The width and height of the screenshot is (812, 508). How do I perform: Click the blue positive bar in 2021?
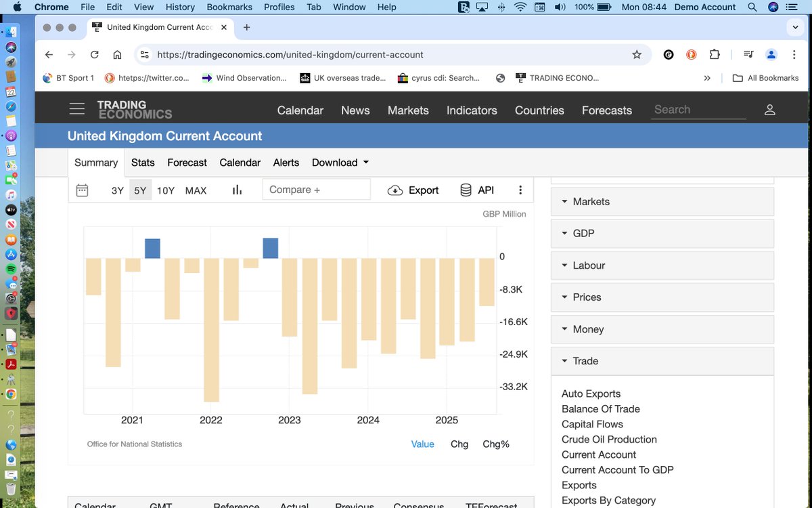click(x=153, y=248)
